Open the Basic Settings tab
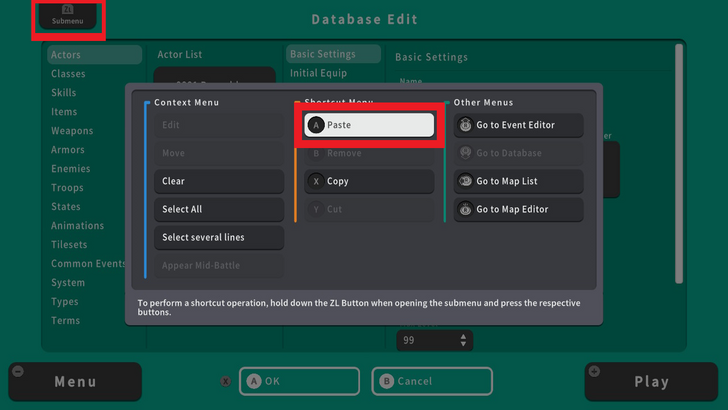 coord(333,54)
